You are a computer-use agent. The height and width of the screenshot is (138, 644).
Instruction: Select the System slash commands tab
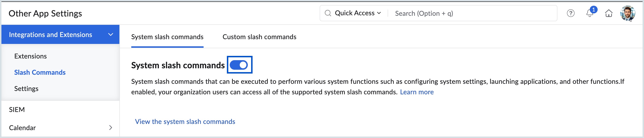pos(167,37)
